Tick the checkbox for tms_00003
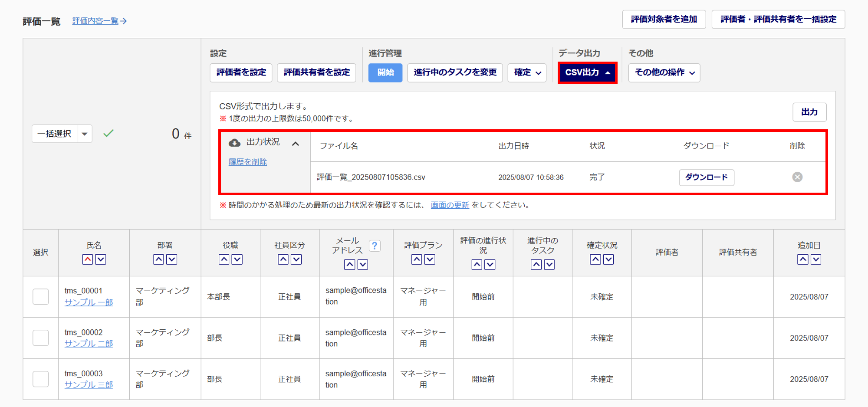868x407 pixels. 41,379
